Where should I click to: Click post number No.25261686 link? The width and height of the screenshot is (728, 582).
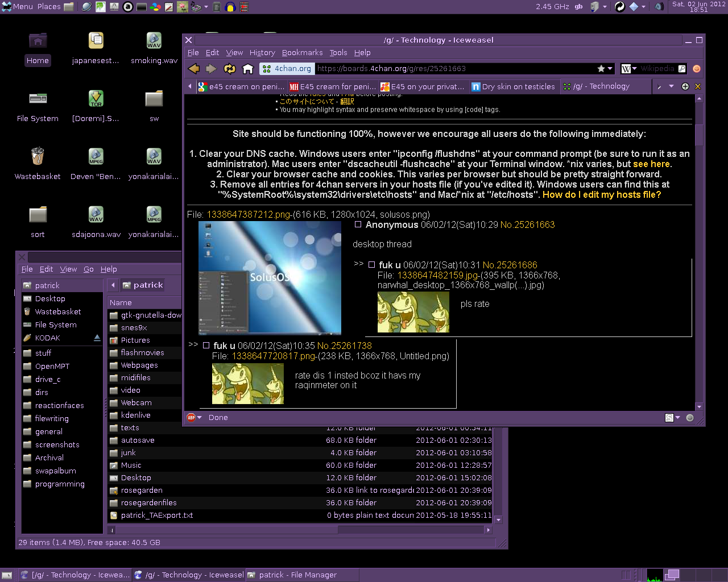click(x=510, y=265)
